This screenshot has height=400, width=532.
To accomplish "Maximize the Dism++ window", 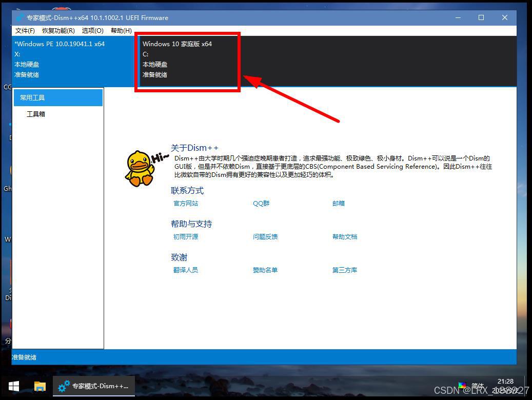I will (x=481, y=17).
